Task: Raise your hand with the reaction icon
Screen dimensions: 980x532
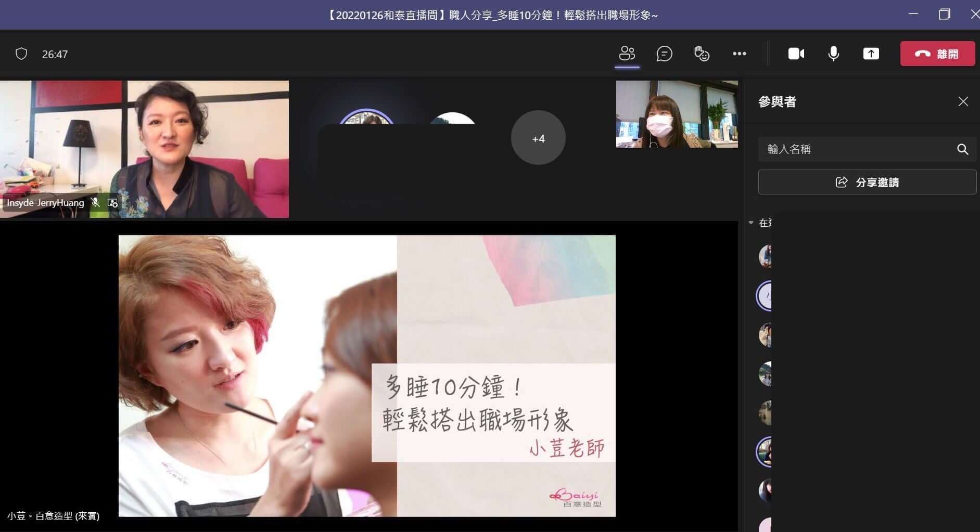Action: pos(702,54)
